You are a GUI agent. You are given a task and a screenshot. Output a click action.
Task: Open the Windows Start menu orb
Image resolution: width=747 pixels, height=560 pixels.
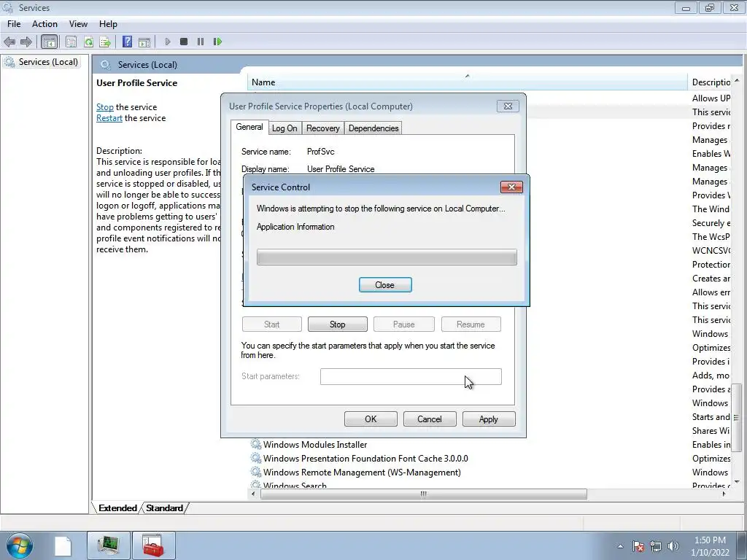point(20,545)
